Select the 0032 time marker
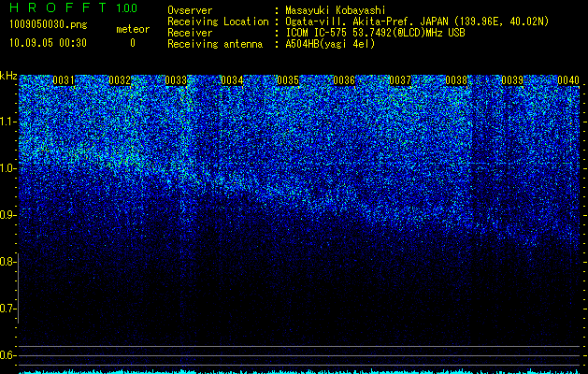Viewport: 588px width, 374px height. pos(120,80)
